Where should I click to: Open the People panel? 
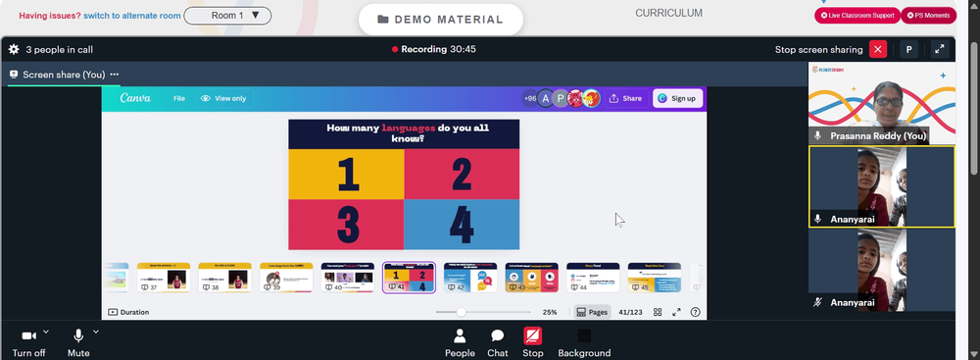click(x=460, y=343)
